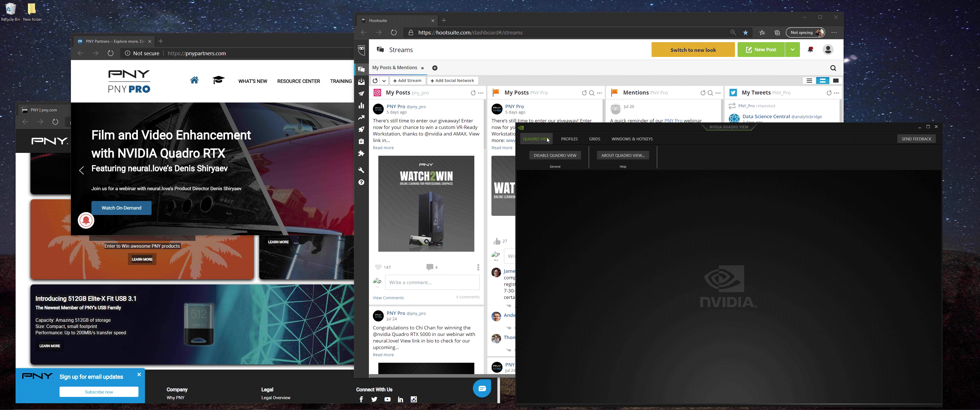Click Disable Quadro View button
980x410 pixels.
555,155
